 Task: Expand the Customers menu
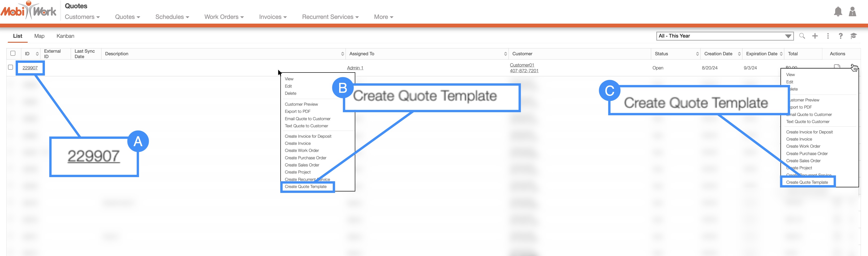click(x=82, y=17)
